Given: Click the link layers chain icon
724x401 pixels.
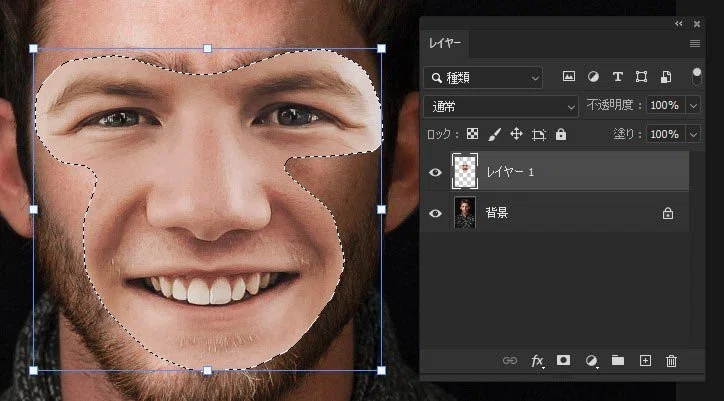Looking at the screenshot, I should pos(510,361).
